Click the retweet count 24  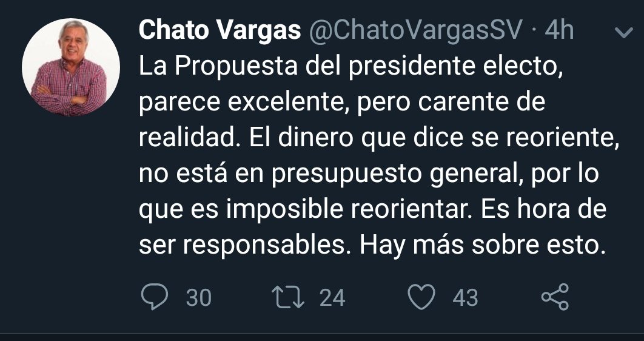click(332, 298)
